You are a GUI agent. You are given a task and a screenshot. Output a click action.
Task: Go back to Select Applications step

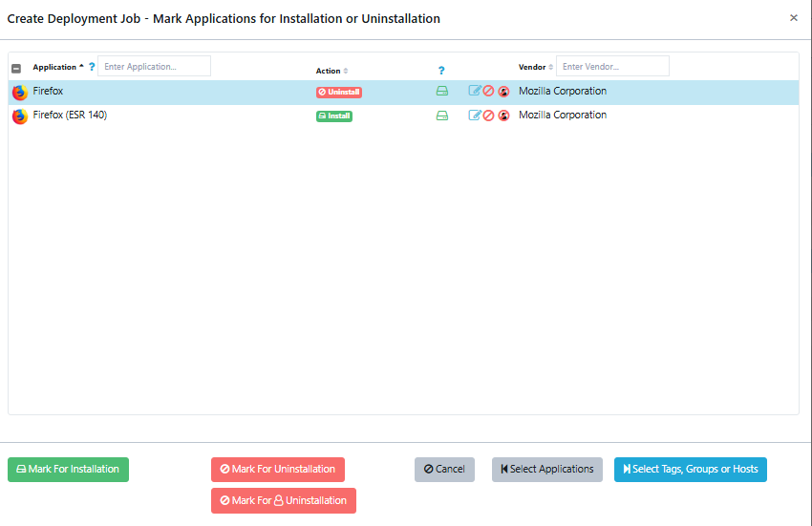(x=546, y=470)
